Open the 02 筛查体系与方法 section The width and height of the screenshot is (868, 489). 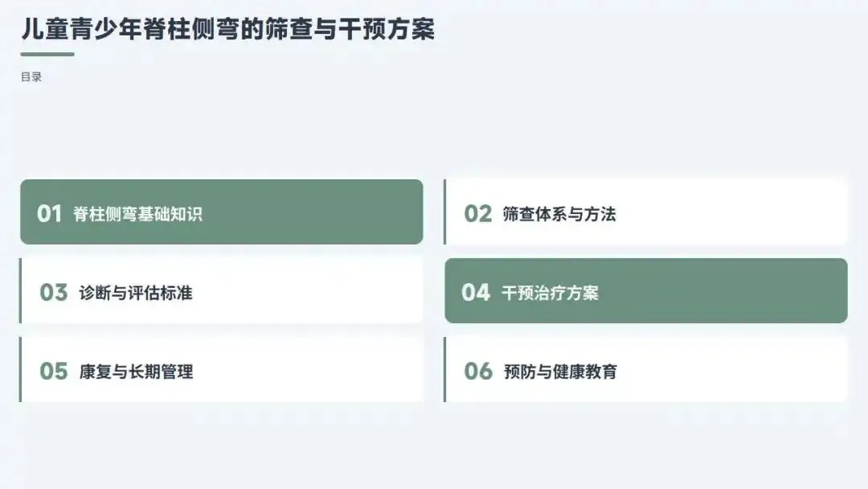tap(645, 212)
